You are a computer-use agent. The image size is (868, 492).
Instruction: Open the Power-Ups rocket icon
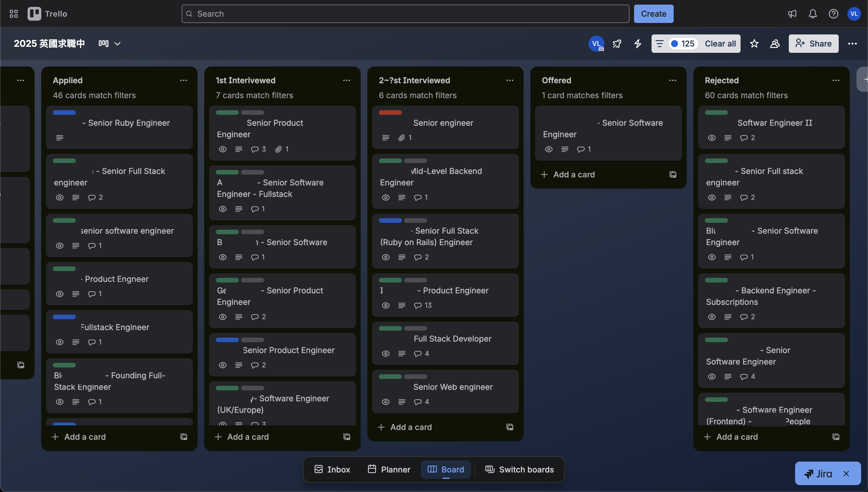(617, 44)
